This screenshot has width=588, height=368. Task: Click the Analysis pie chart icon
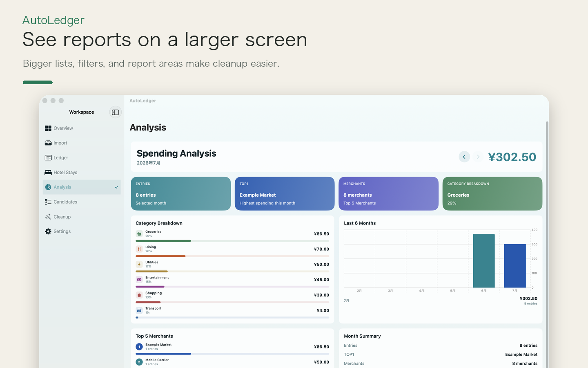click(48, 187)
